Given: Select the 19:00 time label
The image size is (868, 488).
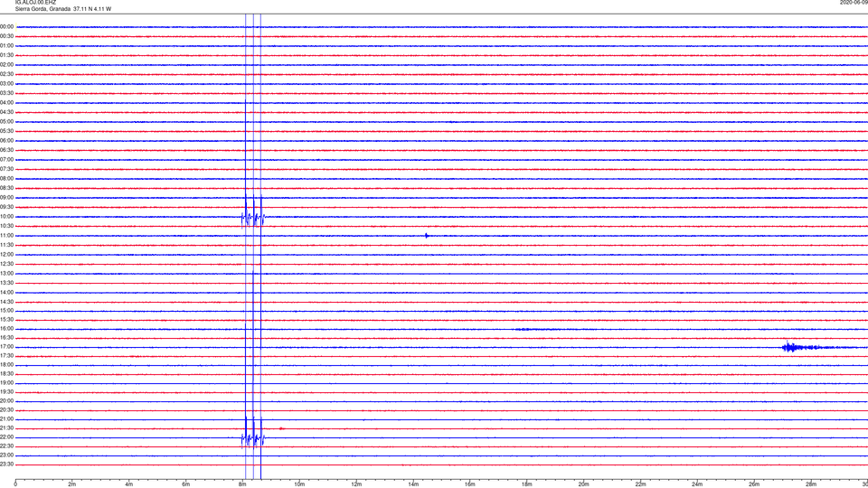Looking at the screenshot, I should click(7, 383).
